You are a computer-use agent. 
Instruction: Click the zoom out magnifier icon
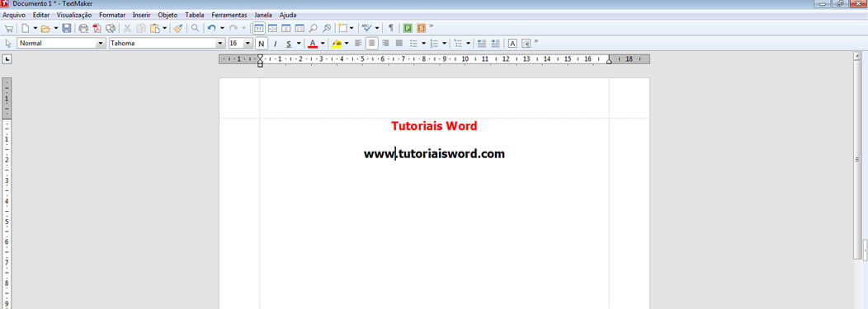(328, 28)
